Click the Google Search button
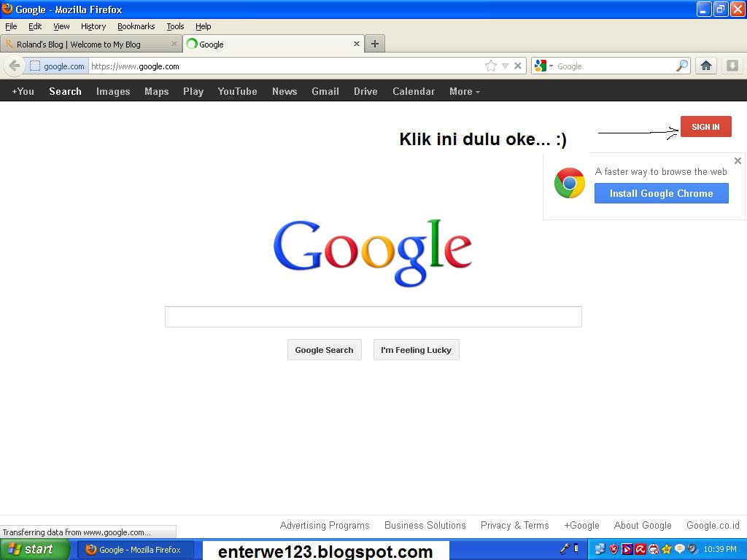The image size is (747, 560). [x=325, y=350]
